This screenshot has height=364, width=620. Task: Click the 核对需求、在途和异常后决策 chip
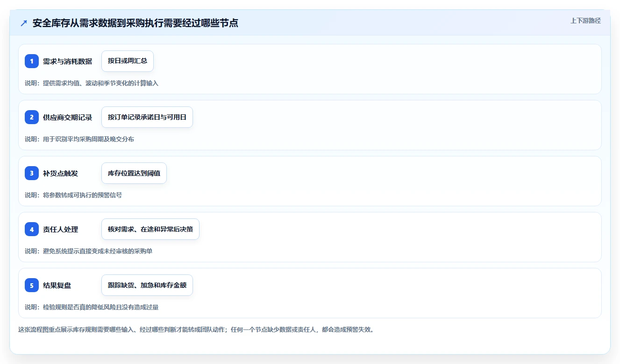pos(150,229)
